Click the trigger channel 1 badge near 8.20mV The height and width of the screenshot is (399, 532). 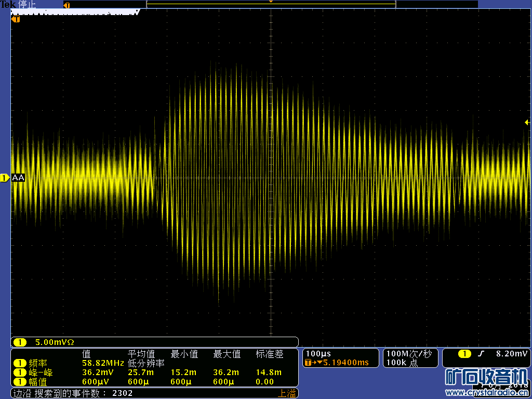[x=464, y=354]
